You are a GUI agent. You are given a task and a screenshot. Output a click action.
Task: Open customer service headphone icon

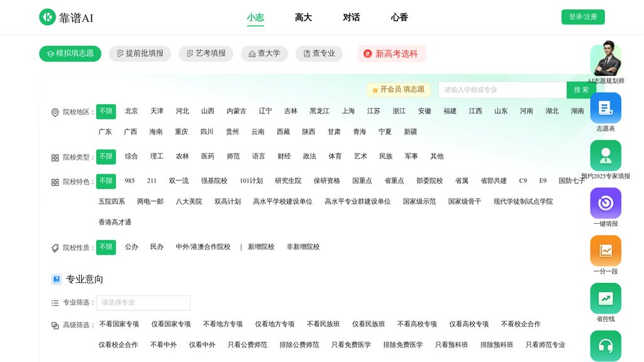[x=605, y=345]
